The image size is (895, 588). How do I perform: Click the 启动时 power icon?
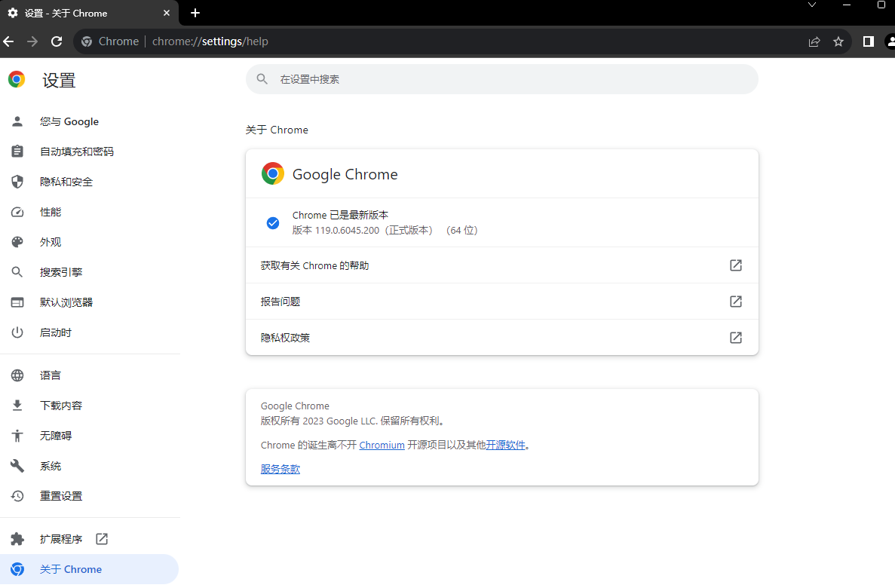click(17, 332)
